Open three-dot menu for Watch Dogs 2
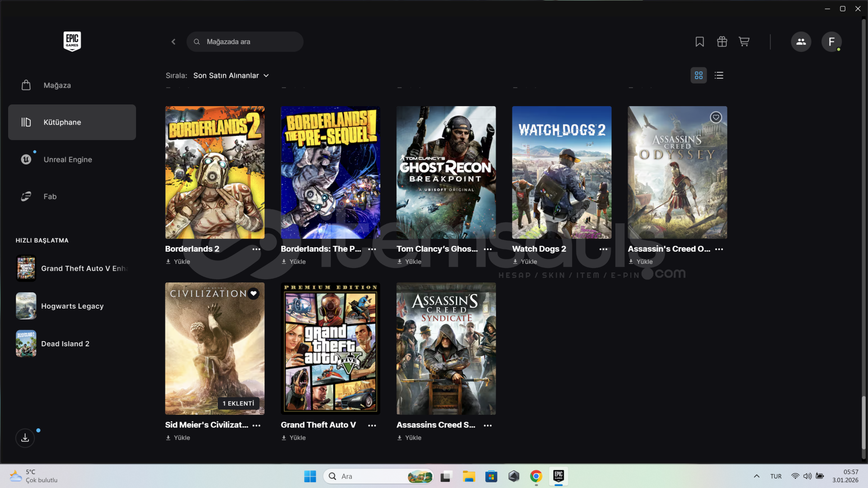Image resolution: width=868 pixels, height=488 pixels. [x=603, y=249]
